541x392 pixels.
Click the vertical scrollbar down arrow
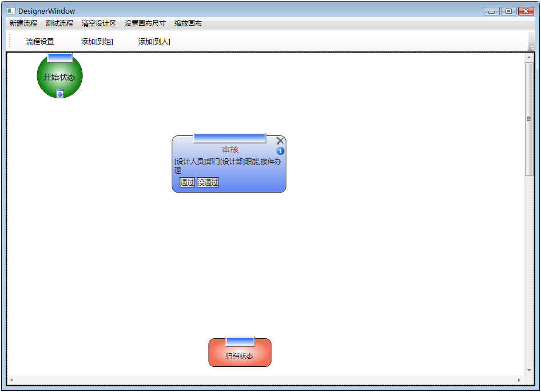[x=529, y=370]
